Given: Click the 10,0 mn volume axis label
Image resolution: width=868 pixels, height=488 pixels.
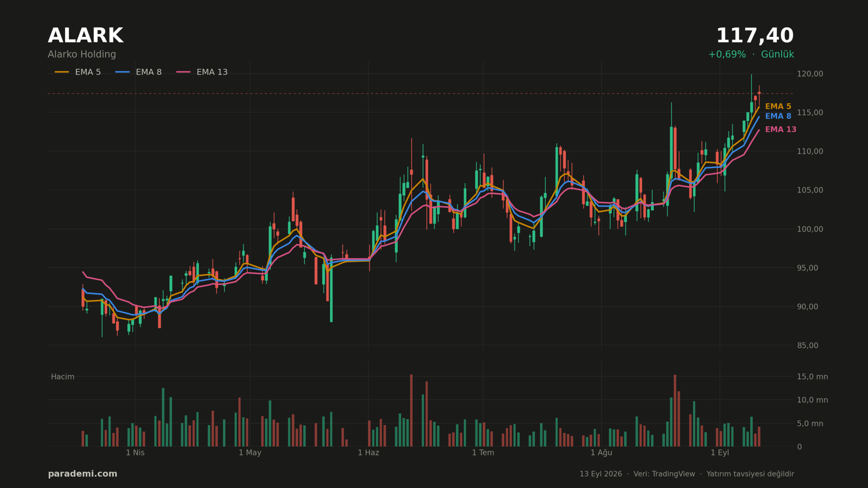Looking at the screenshot, I should click(813, 400).
